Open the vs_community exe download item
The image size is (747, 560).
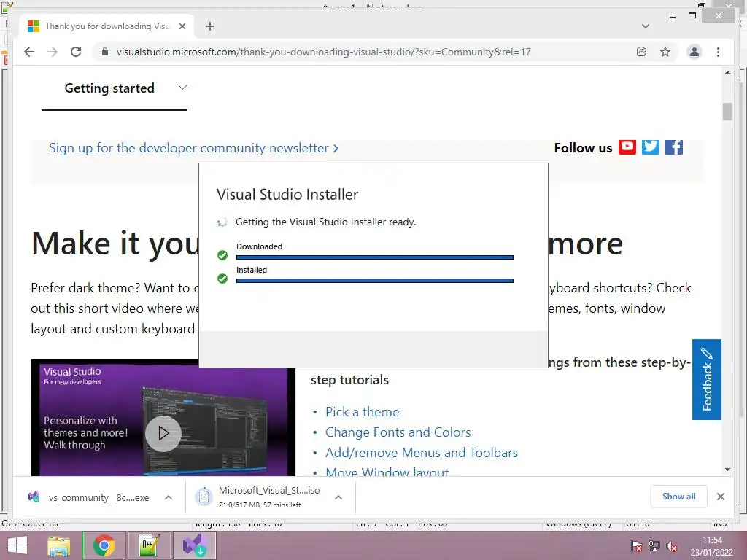pyautogui.click(x=88, y=497)
